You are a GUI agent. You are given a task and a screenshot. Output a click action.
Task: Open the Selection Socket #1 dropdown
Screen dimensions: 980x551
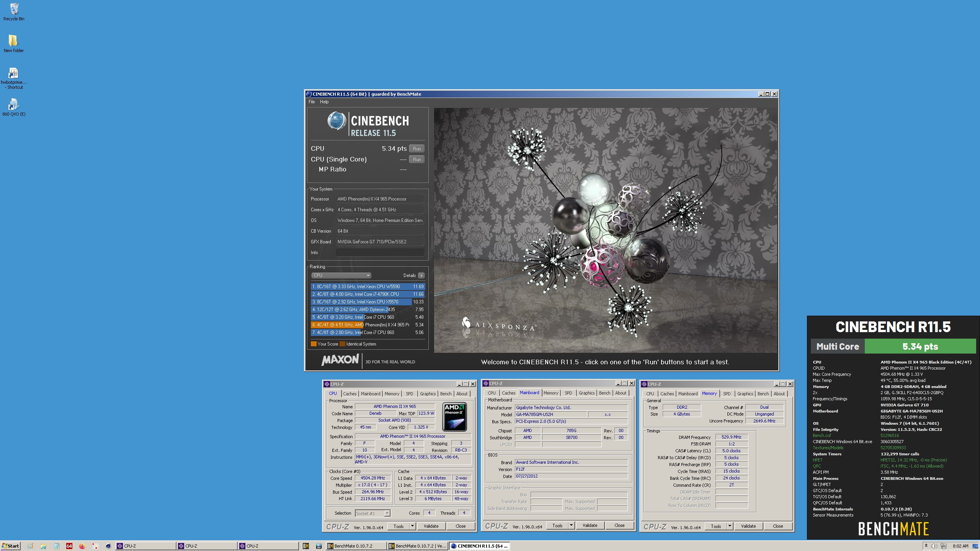[x=372, y=513]
